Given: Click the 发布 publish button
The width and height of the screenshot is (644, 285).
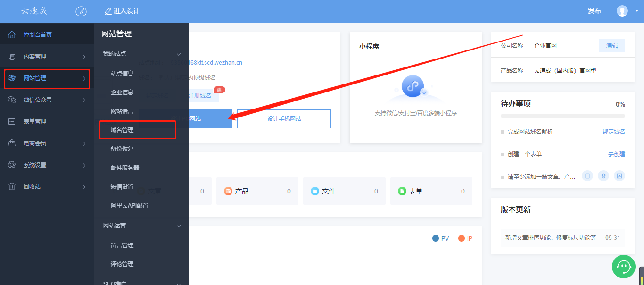Looking at the screenshot, I should (x=594, y=11).
